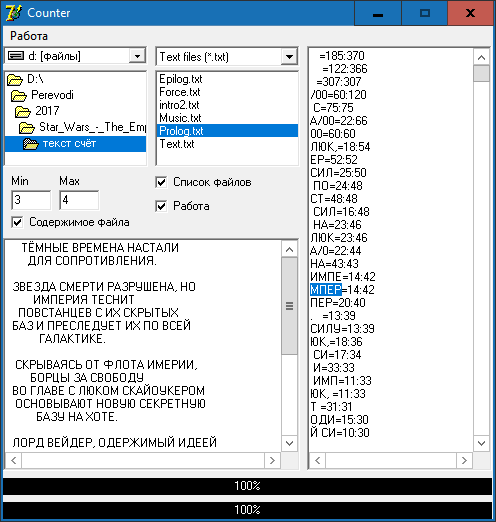Click the file content scroll right arrow
This screenshot has height=522, width=496.
pyautogui.click(x=272, y=460)
